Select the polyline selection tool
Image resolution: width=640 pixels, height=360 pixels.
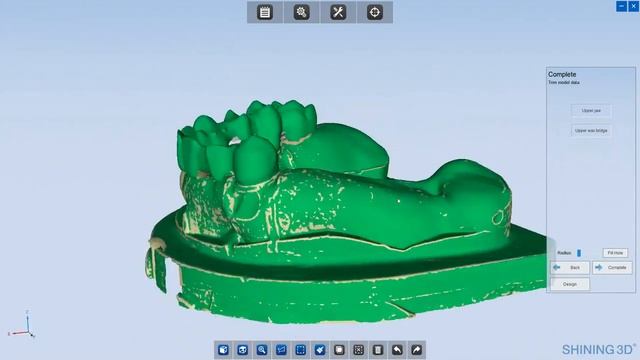pyautogui.click(x=281, y=350)
